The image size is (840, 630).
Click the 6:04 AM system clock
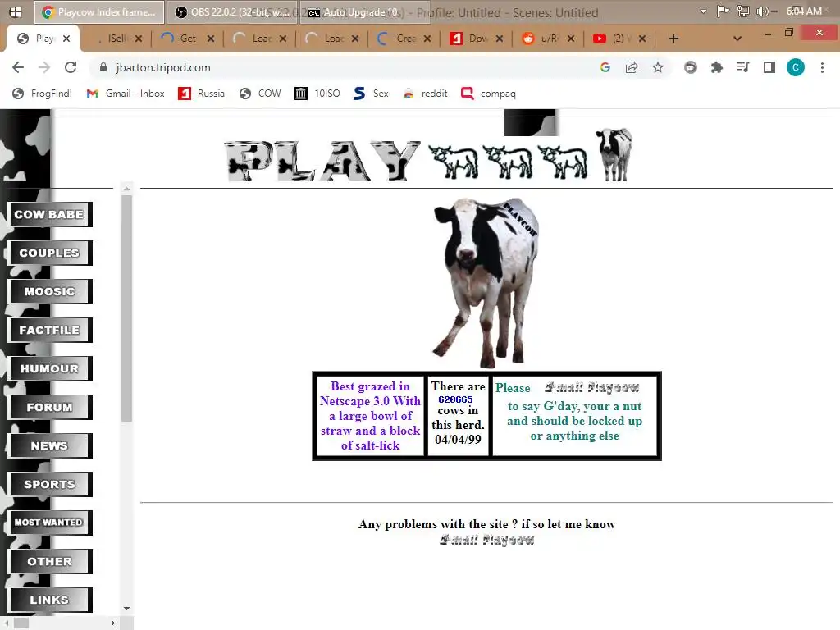click(x=804, y=11)
